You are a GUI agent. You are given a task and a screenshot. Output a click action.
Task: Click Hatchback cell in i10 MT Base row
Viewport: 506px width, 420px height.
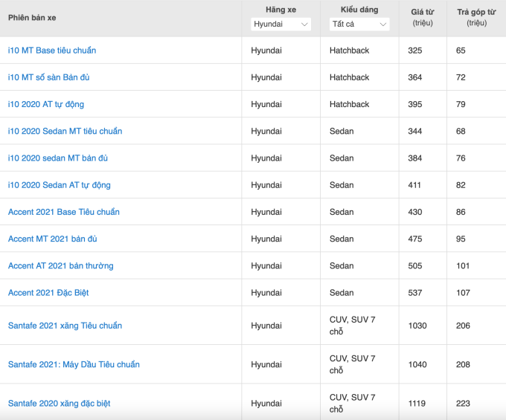pos(350,51)
